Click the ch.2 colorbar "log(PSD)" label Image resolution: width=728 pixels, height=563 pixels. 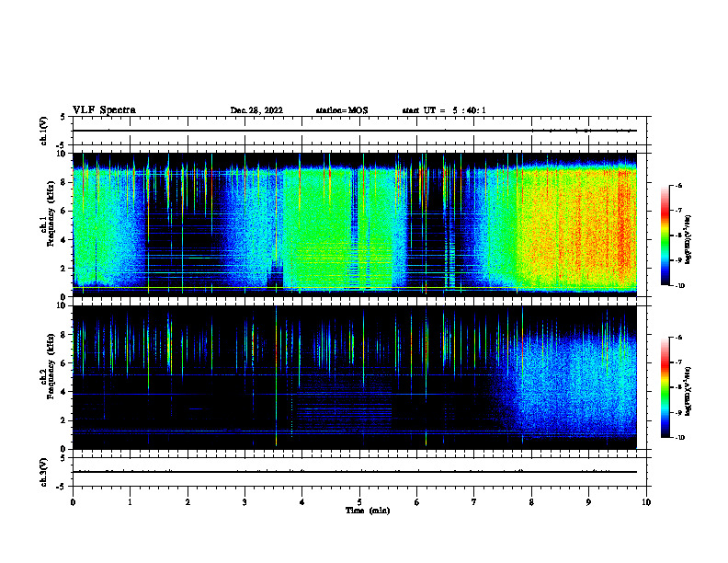click(x=689, y=392)
